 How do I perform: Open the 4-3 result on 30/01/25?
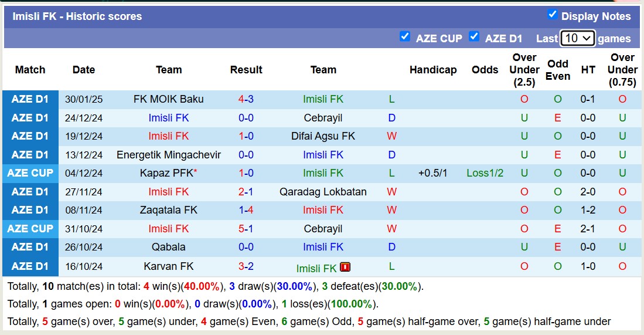coord(246,99)
